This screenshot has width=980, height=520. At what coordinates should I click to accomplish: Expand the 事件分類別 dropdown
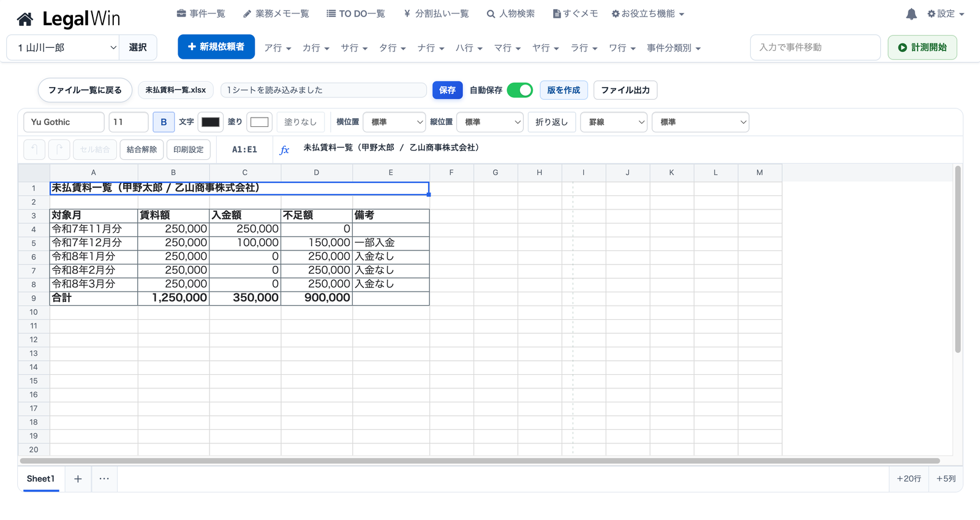[x=674, y=48]
